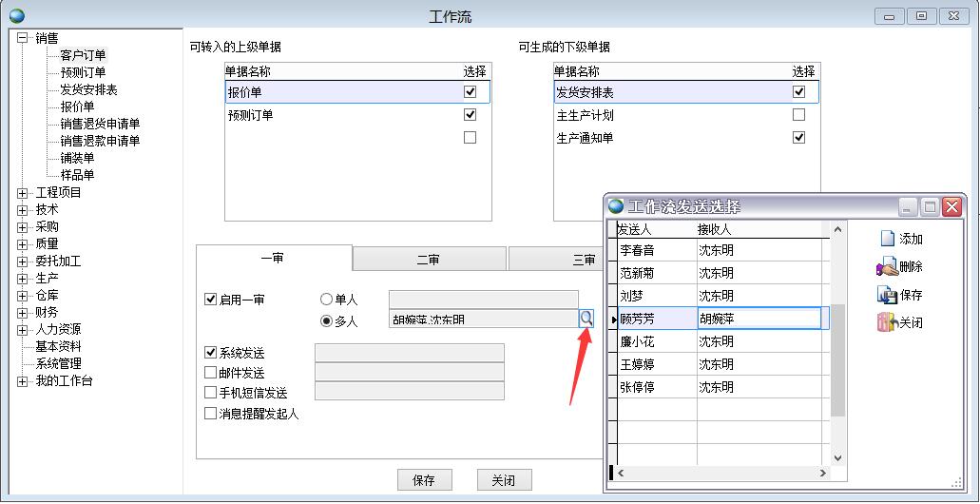Click the 保存 icon in workflow send dialog
The image size is (980, 504).
pyautogui.click(x=886, y=295)
